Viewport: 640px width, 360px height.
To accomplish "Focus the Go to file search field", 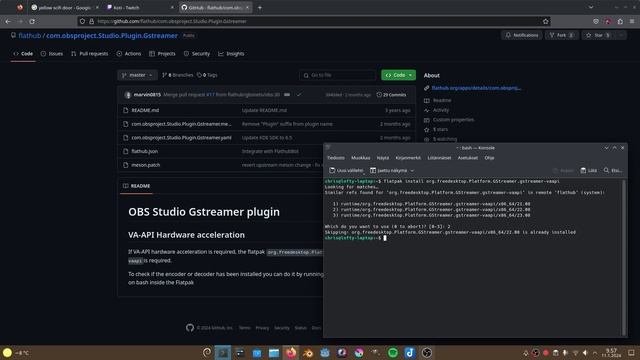I will [x=338, y=75].
